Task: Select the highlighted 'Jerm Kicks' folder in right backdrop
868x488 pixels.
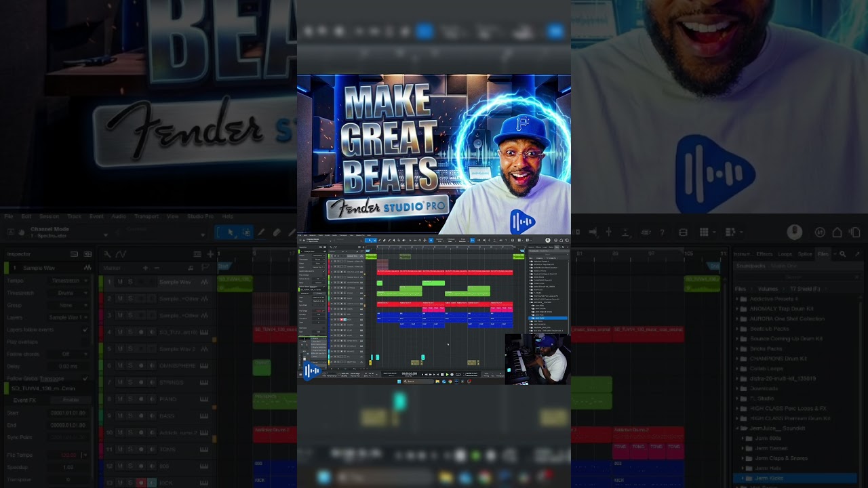Action: pos(796,479)
